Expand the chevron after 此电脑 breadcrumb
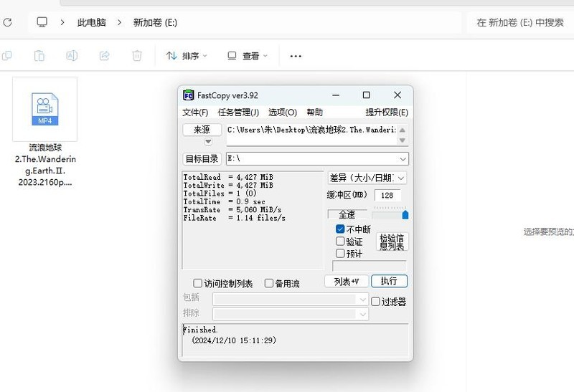Screen dimensions: 574x392 [119, 22]
